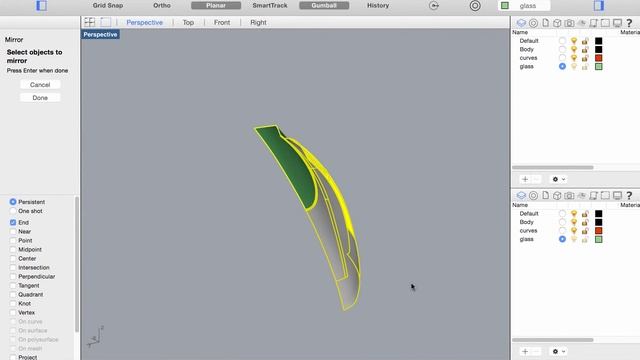Make Body current layer in upper panel
The image size is (640, 360).
point(562,49)
